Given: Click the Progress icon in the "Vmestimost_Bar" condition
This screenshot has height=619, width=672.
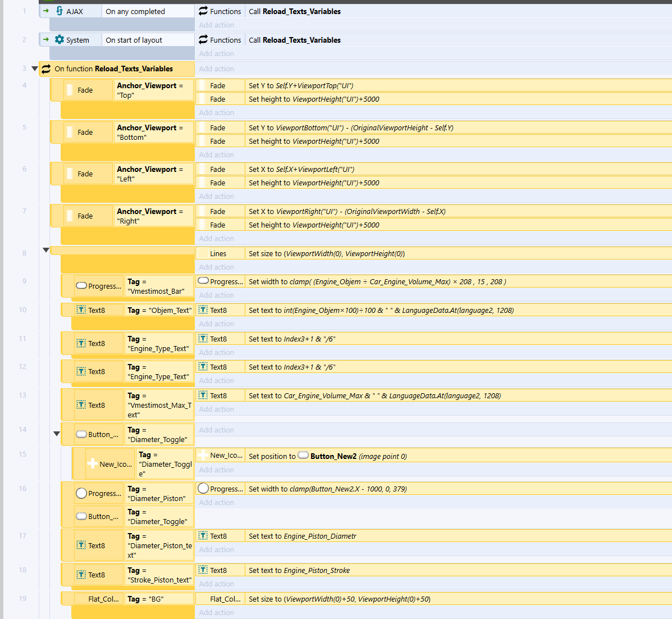Looking at the screenshot, I should 81,286.
